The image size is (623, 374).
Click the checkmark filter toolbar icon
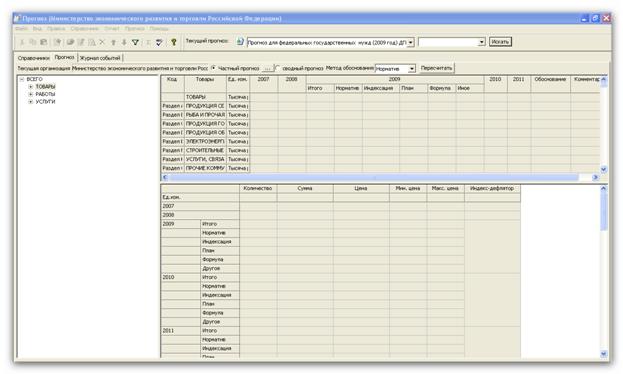159,42
